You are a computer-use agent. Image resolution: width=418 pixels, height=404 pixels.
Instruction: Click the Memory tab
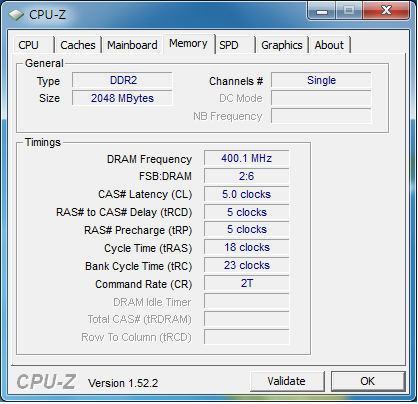(188, 43)
